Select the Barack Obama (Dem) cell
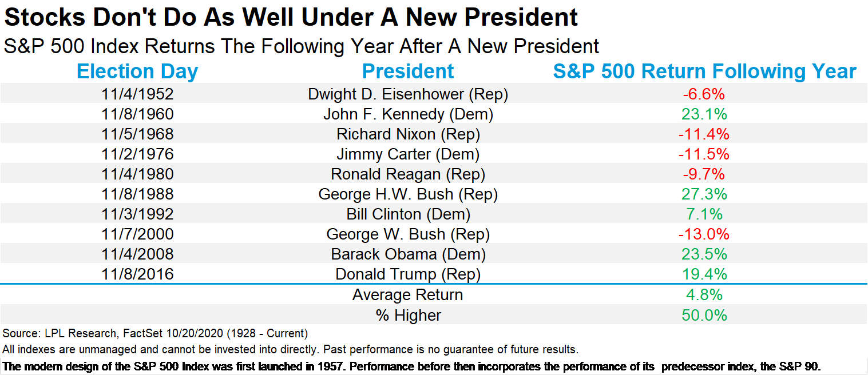Image resolution: width=868 pixels, height=375 pixels. 408,254
